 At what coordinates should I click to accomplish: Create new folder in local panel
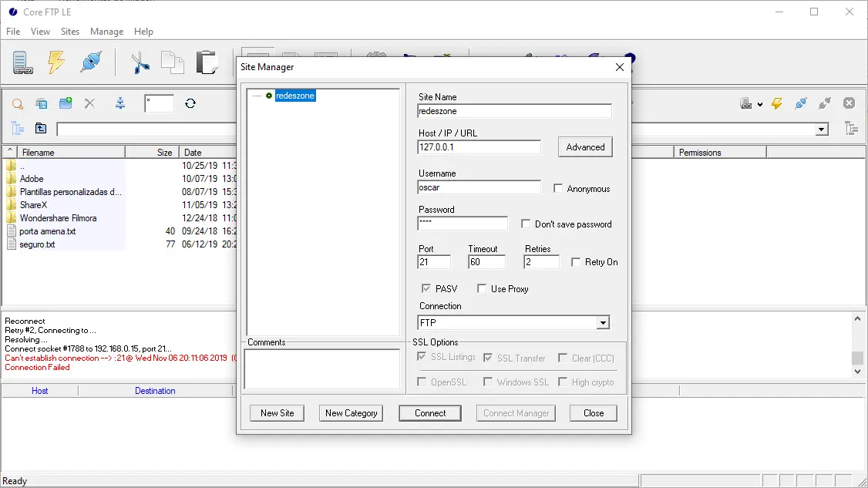click(x=66, y=103)
